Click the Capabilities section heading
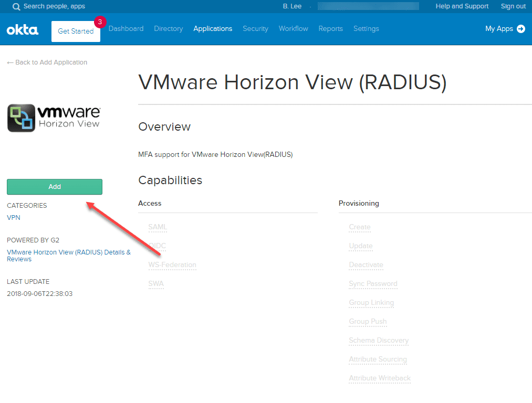 [x=170, y=181]
